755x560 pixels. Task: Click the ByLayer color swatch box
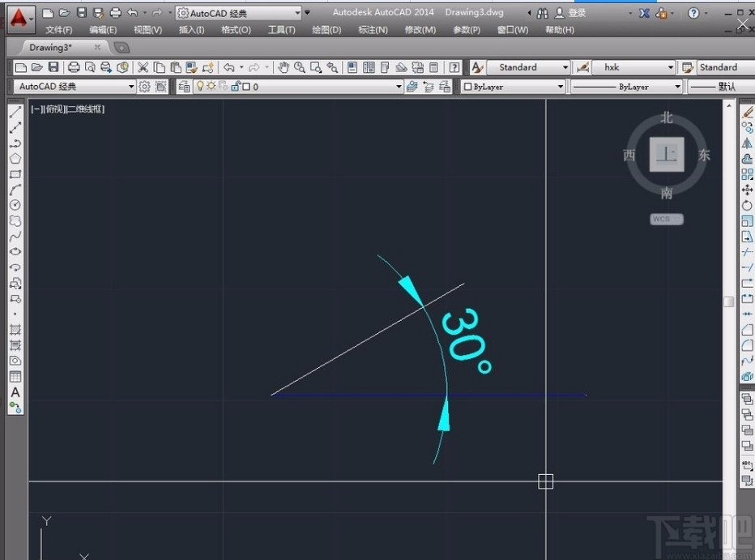[467, 87]
